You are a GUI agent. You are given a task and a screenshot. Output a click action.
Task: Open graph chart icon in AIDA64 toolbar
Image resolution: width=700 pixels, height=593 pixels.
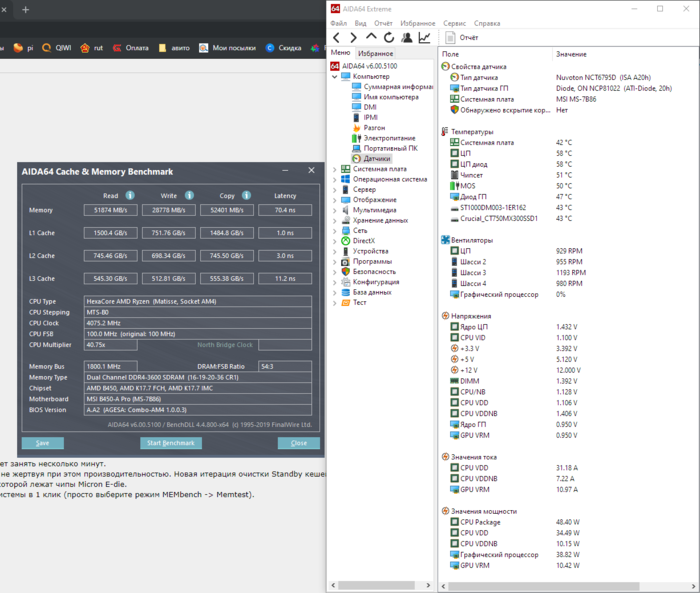coord(425,38)
